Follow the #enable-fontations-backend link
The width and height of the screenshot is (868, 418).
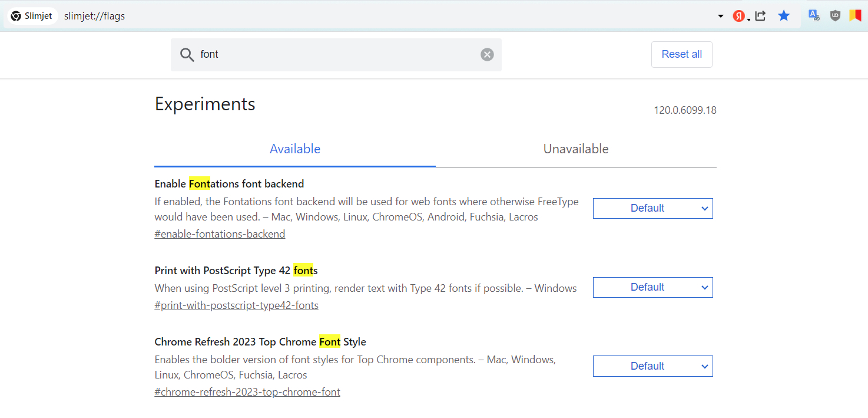pyautogui.click(x=220, y=234)
